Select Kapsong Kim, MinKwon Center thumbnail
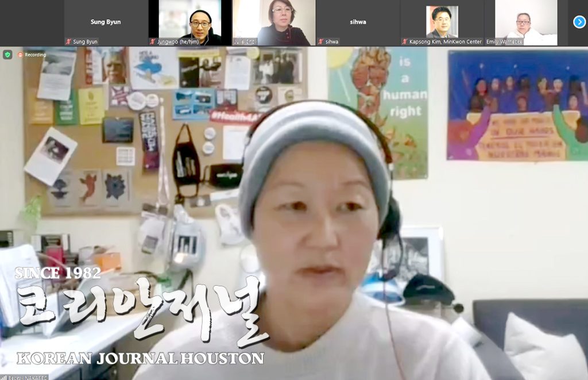The image size is (588, 380). click(x=442, y=22)
